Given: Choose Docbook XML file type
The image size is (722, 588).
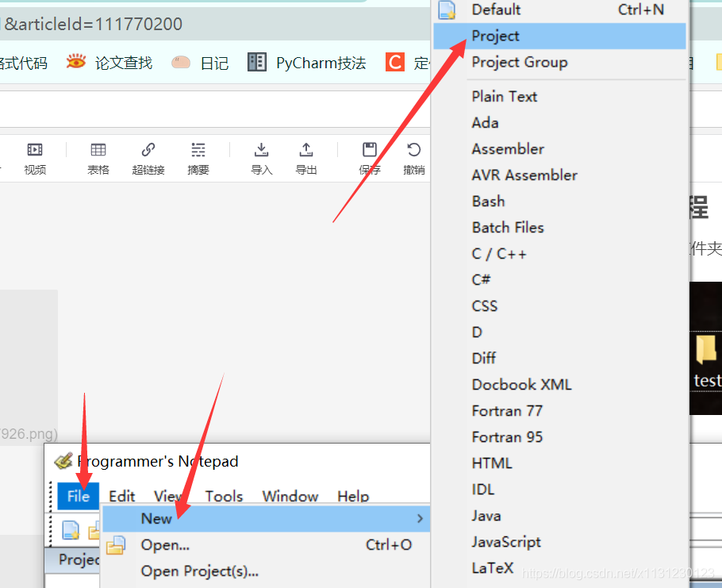Looking at the screenshot, I should pyautogui.click(x=559, y=385).
